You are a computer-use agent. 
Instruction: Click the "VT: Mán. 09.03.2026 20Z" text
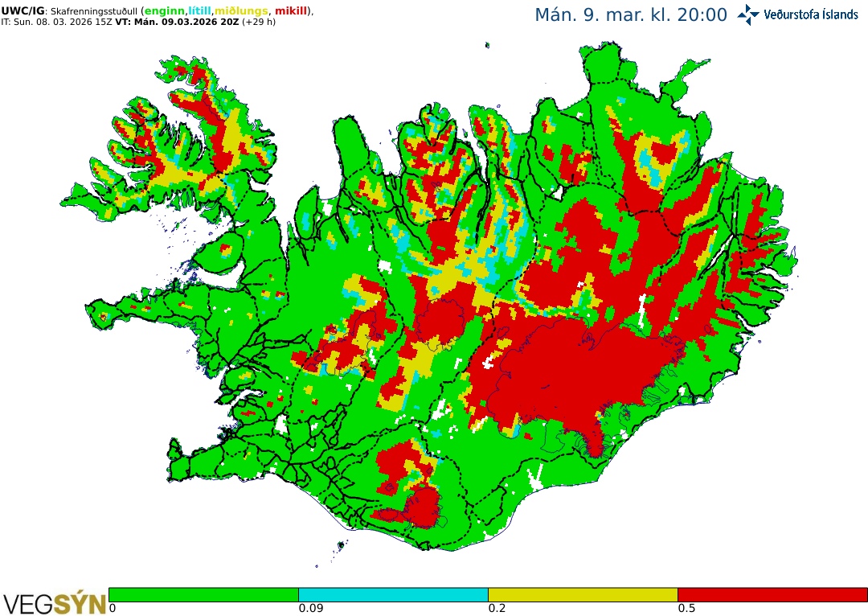click(x=177, y=23)
